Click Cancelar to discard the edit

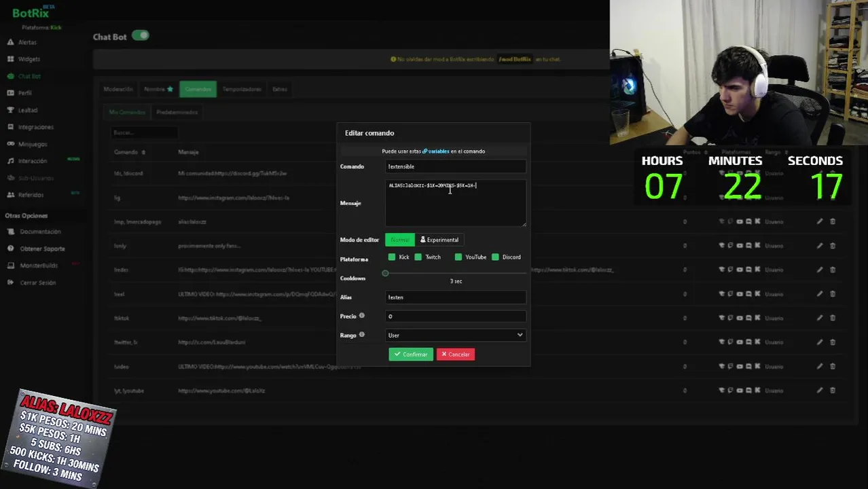[456, 354]
